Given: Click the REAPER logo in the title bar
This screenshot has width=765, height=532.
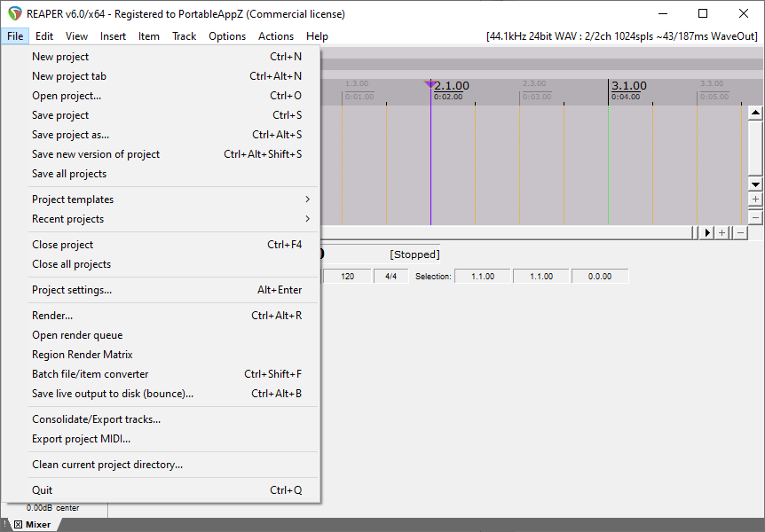Looking at the screenshot, I should 14,13.
